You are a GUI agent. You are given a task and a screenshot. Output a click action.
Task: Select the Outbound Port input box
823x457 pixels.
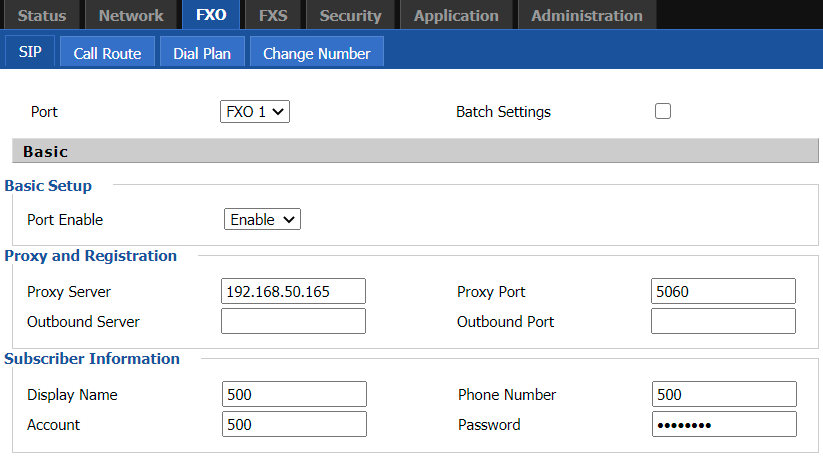723,321
